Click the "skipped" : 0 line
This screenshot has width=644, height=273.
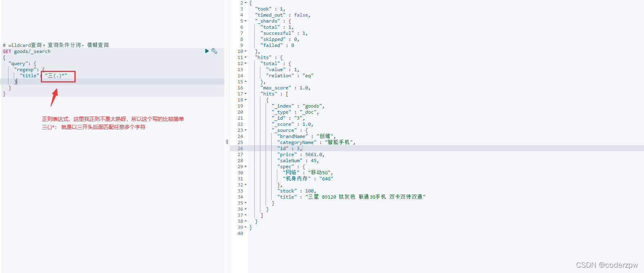point(280,39)
